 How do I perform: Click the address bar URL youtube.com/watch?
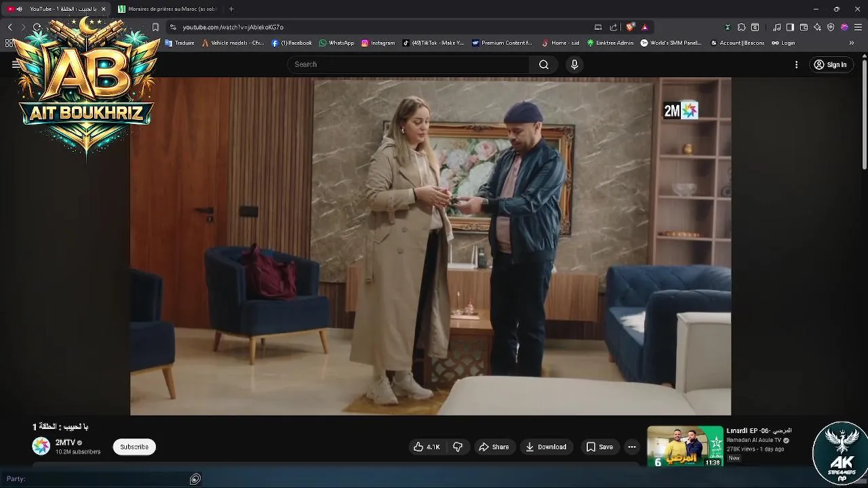(233, 27)
